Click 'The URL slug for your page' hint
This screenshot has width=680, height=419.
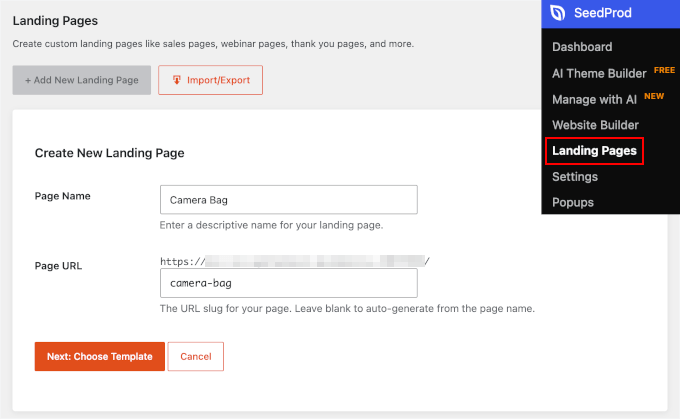pos(347,309)
